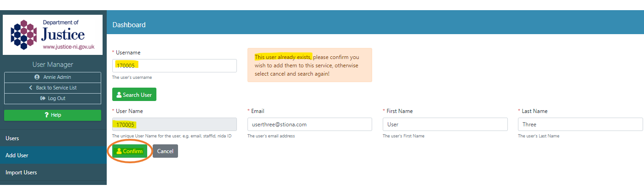This screenshot has width=644, height=196.
Task: Click the person icon on Confirm button
Action: 119,151
